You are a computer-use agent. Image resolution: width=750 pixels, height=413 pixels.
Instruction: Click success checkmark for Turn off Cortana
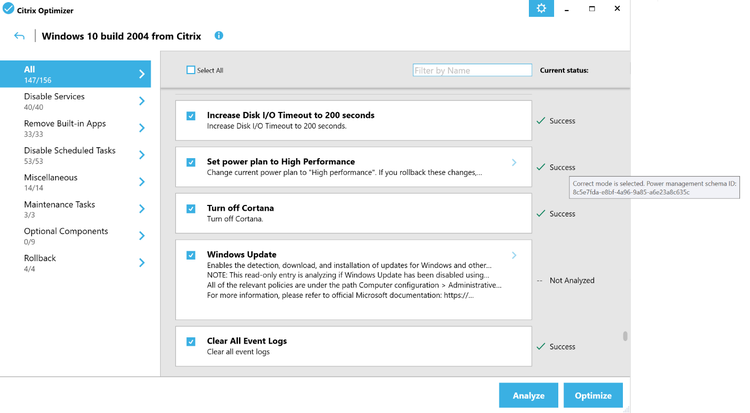pos(540,213)
